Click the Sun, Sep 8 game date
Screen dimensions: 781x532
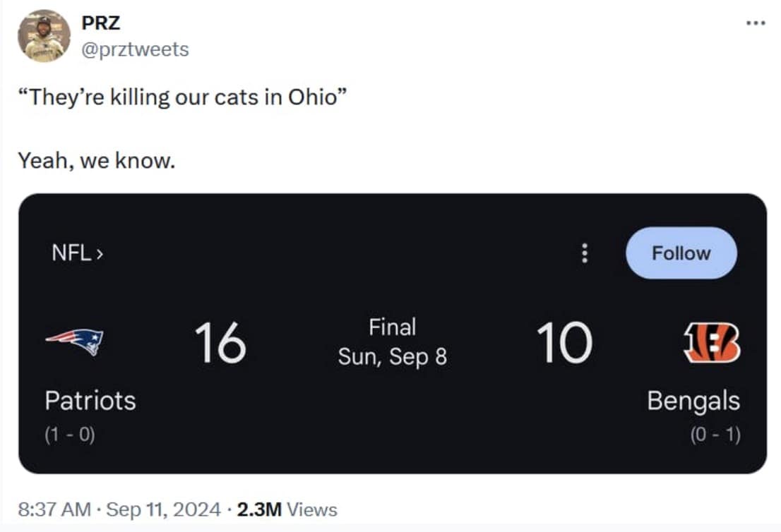pos(393,356)
